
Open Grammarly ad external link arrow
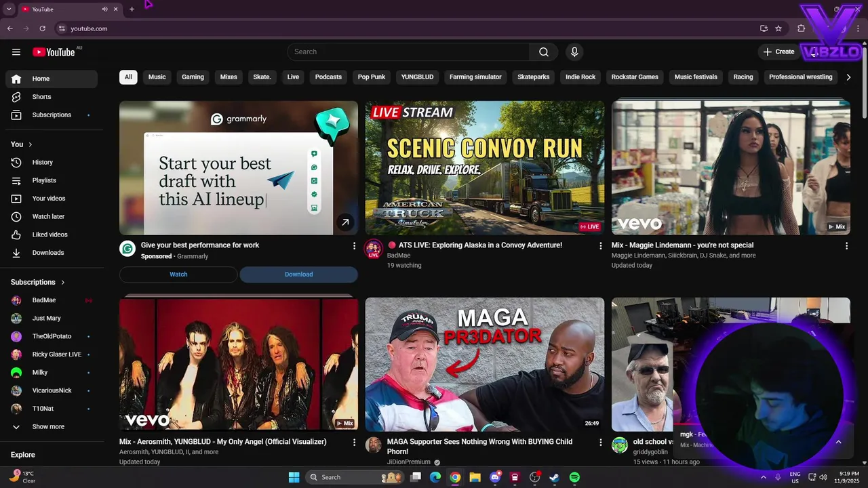[x=345, y=222]
